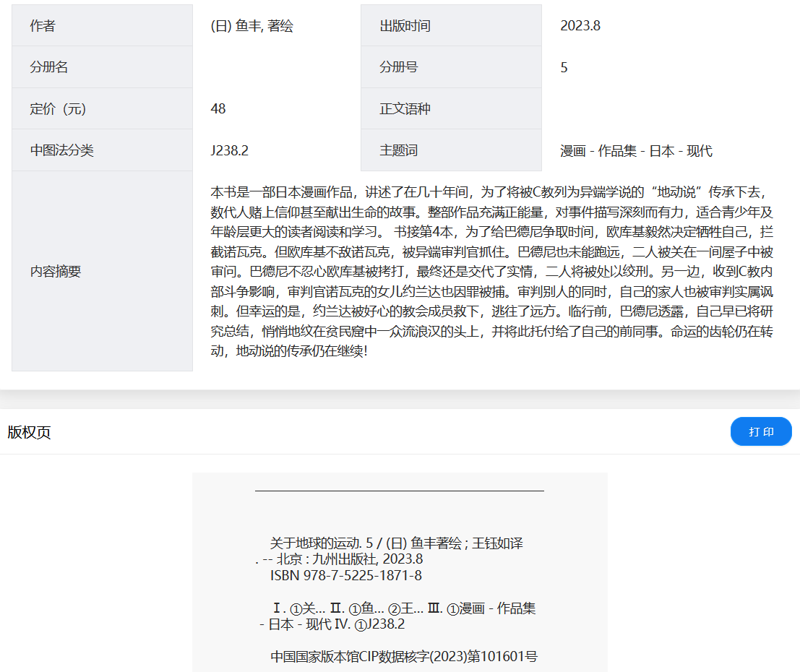Viewport: 800px width, 672px height.
Task: Click the line - 日本 - 现代 Ⅳ. ①J238.2
Action: [x=332, y=624]
